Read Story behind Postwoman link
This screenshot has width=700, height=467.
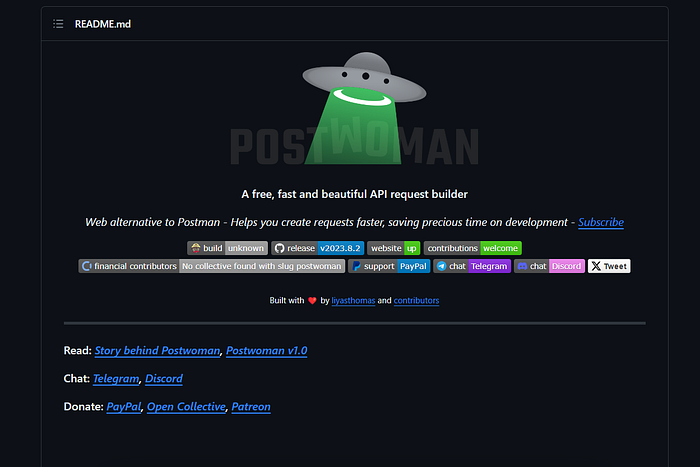[158, 350]
